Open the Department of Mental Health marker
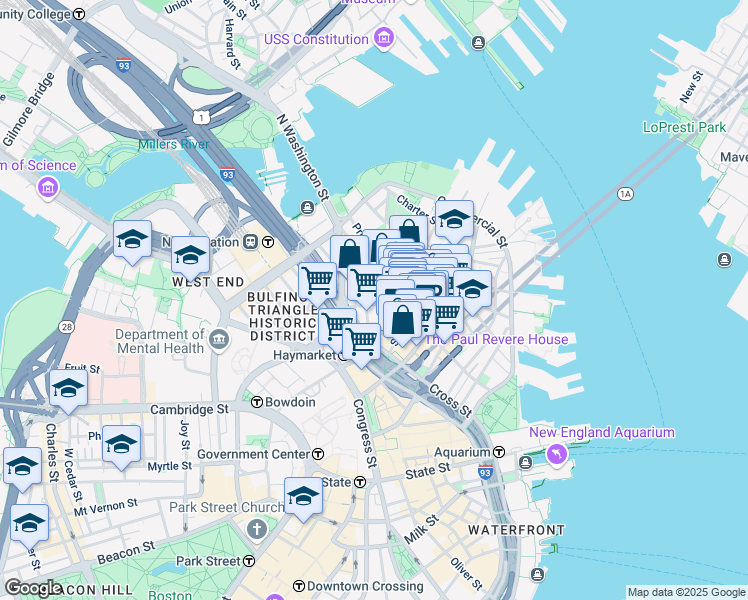The width and height of the screenshot is (748, 600). pyautogui.click(x=219, y=340)
